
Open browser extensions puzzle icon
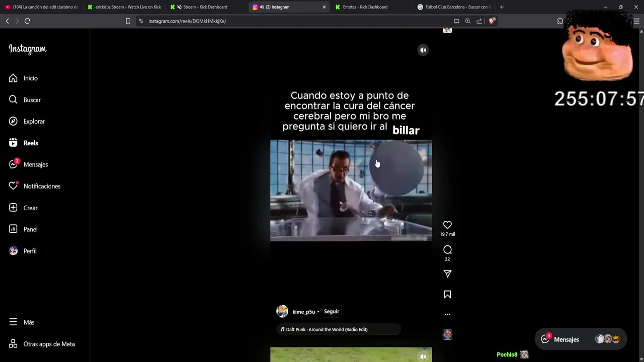tap(560, 21)
